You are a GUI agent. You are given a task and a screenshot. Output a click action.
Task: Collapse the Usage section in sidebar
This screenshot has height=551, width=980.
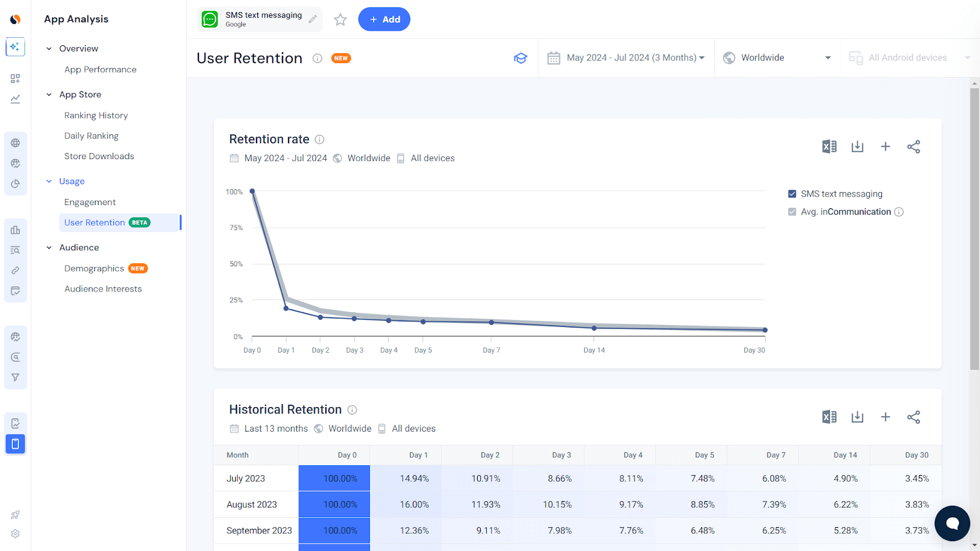click(x=49, y=181)
